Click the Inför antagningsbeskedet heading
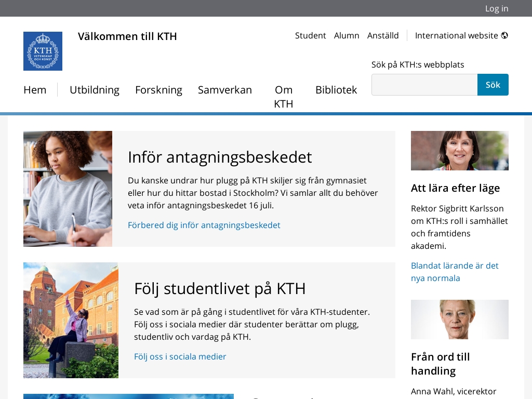 click(220, 157)
